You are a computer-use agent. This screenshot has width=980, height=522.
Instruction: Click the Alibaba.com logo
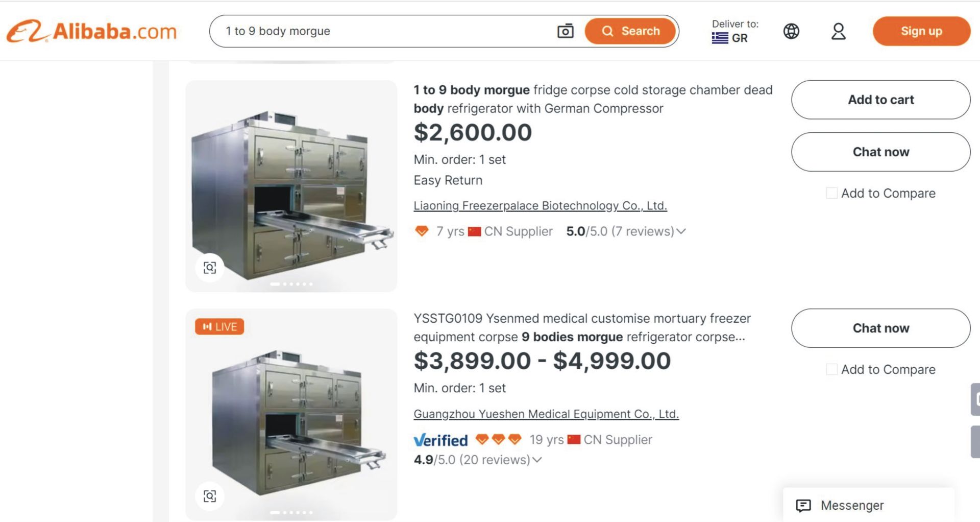(92, 31)
